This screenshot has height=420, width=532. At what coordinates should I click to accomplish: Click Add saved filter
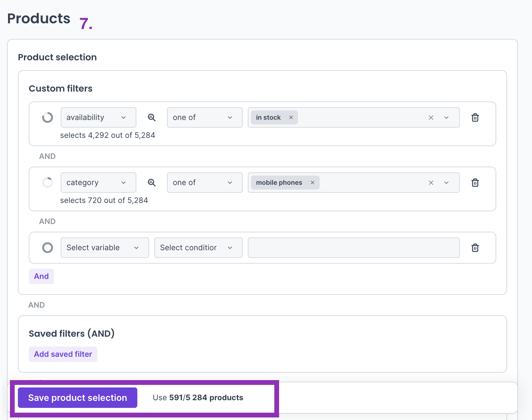pyautogui.click(x=63, y=354)
